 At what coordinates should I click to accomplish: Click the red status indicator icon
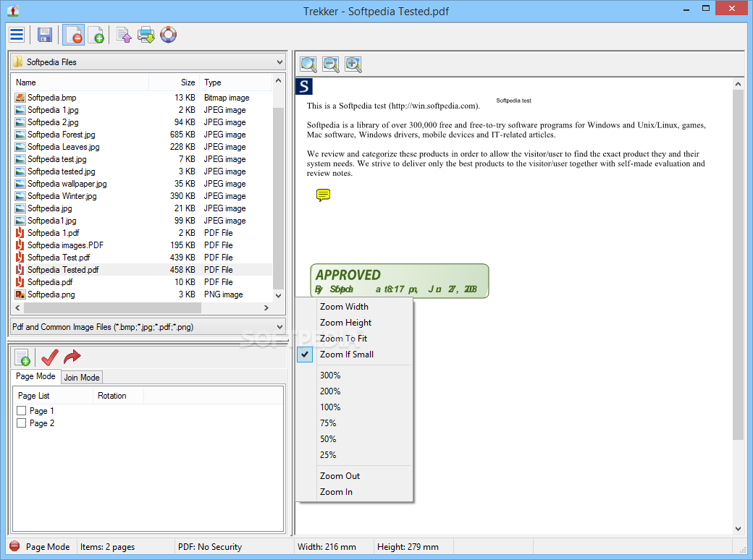click(14, 546)
